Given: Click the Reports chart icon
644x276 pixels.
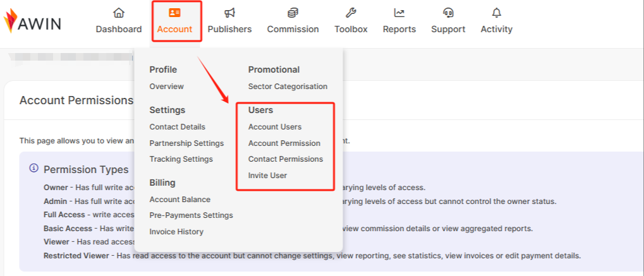Looking at the screenshot, I should pyautogui.click(x=399, y=13).
